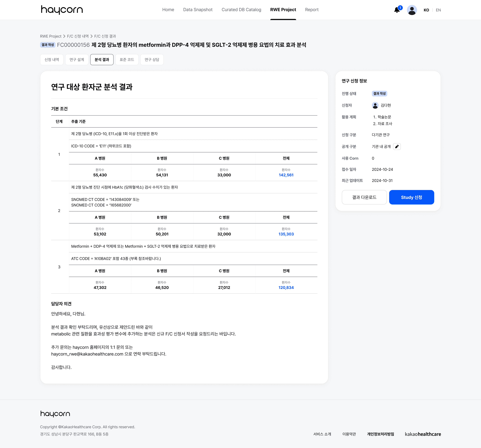Image resolution: width=481 pixels, height=448 pixels.
Task: Open the 연구 설계 tab
Action: click(77, 60)
